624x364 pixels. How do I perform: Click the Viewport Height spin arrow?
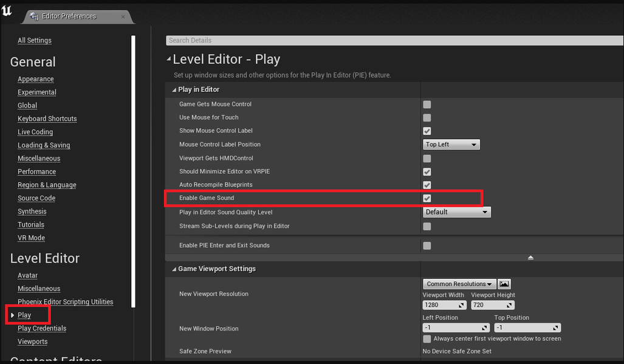point(509,305)
